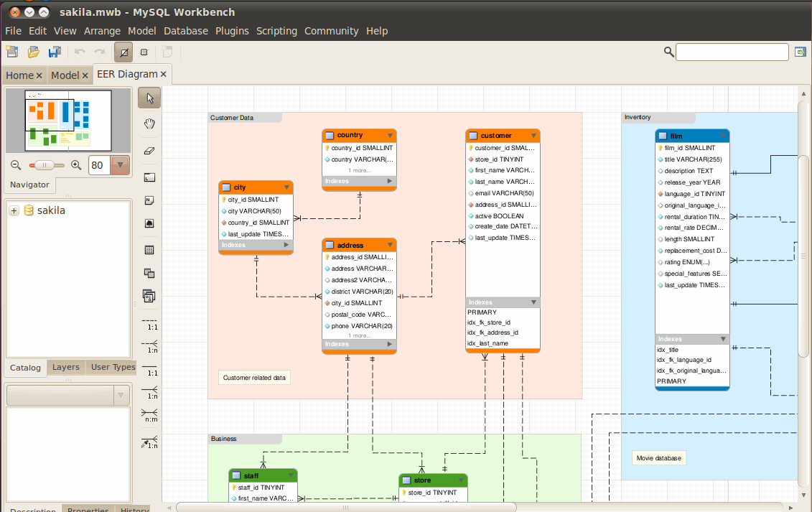Image resolution: width=812 pixels, height=512 pixels.
Task: Choose the place new table tool
Action: [x=149, y=250]
